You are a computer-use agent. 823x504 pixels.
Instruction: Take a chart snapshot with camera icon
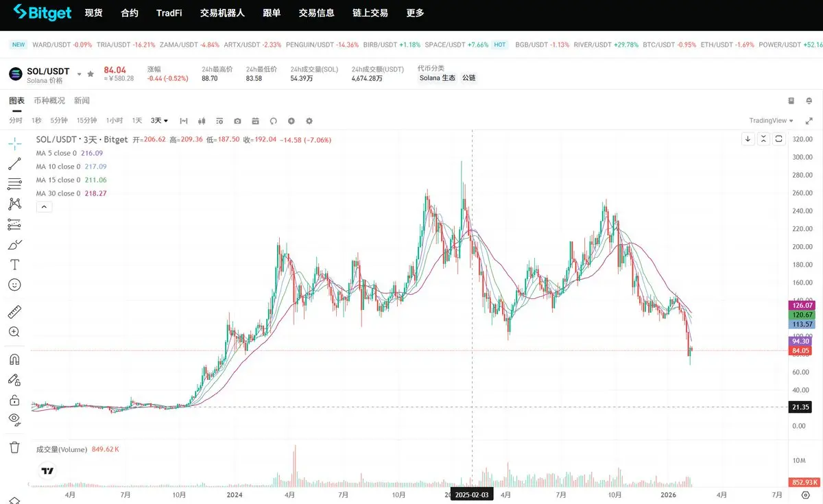coord(237,121)
